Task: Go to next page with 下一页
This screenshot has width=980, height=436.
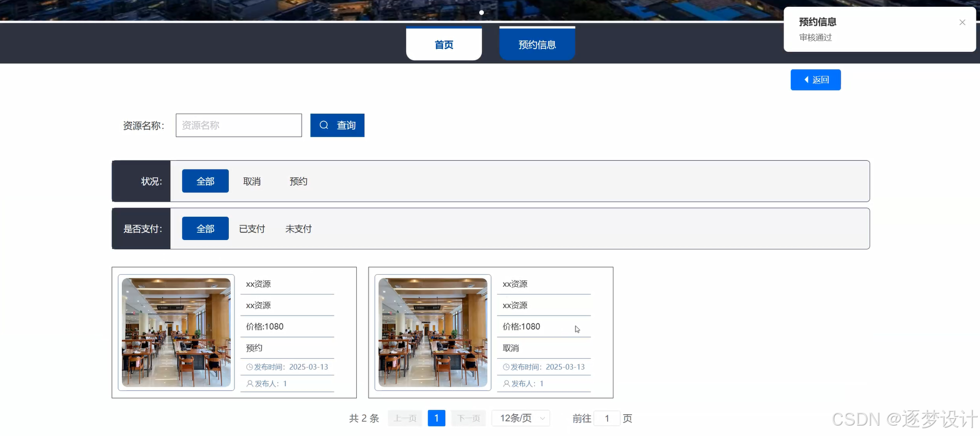Action: (469, 418)
